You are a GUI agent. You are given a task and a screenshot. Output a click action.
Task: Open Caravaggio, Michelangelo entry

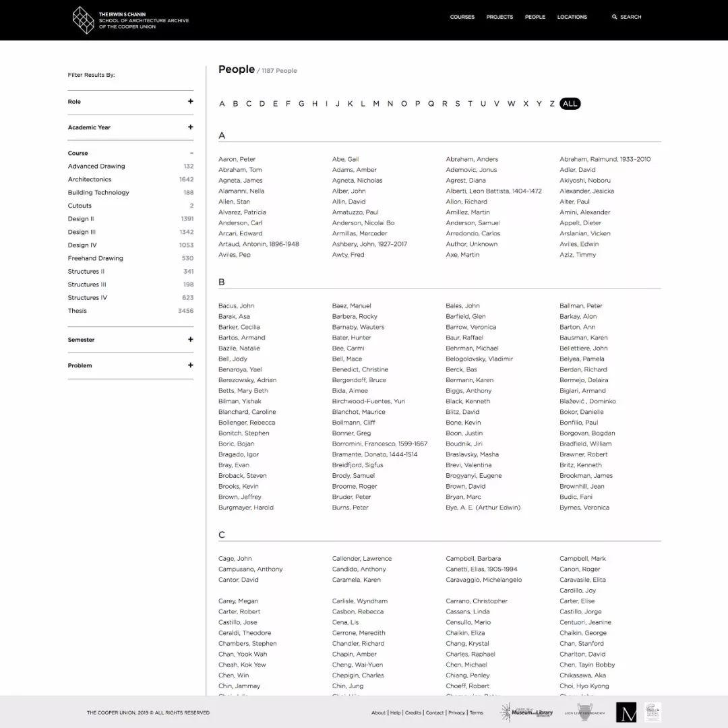click(484, 580)
